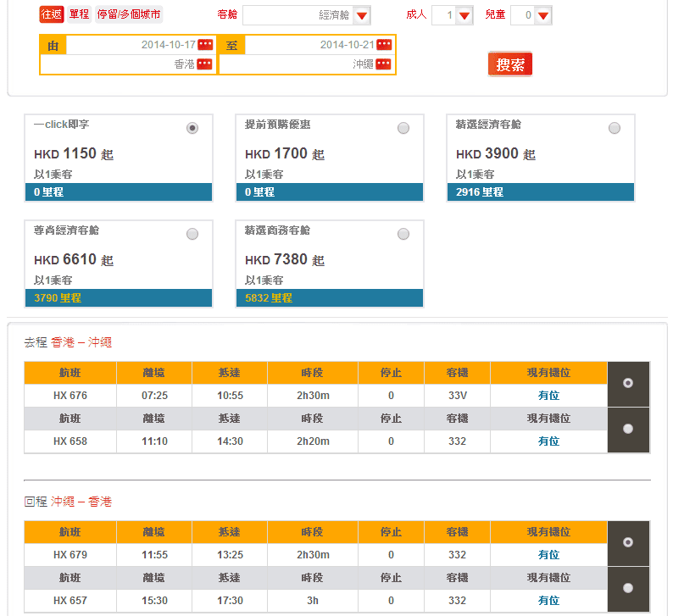Viewport: 673px width, 616px height.
Task: Click the icon next to destination 沖繩
Action: [384, 64]
